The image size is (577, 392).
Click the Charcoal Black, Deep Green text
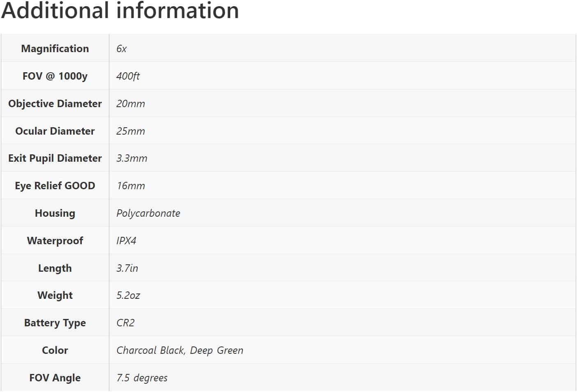coord(180,350)
